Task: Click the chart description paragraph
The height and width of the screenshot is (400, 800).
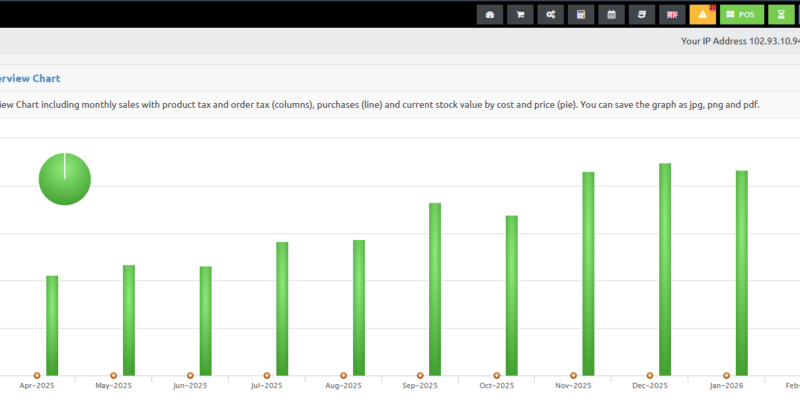Action: pos(380,105)
